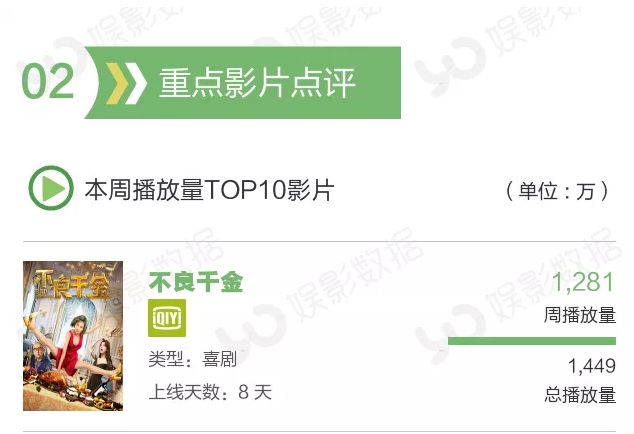Click the 类型：喜剧 genre text
The width and height of the screenshot is (634, 434).
point(192,359)
